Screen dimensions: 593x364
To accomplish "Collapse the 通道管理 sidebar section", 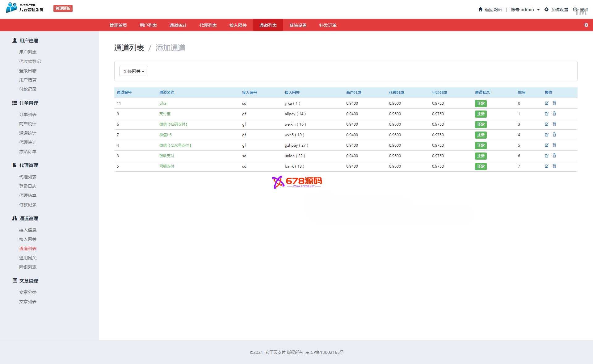I will (28, 219).
